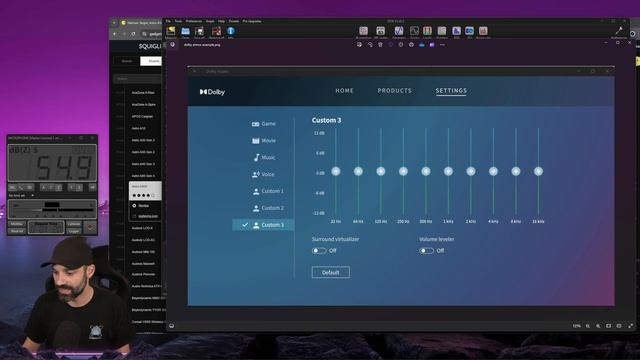Click the Default button in Dolby settings

click(331, 272)
